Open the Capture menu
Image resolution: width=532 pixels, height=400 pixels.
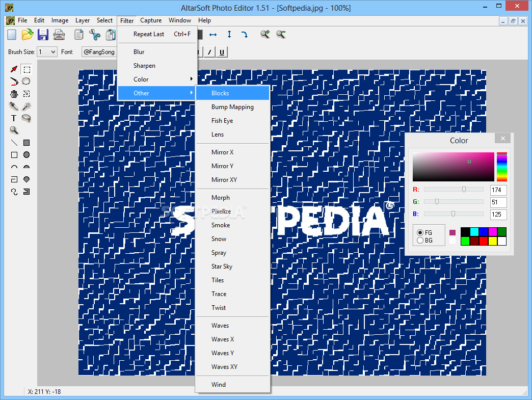pyautogui.click(x=151, y=20)
